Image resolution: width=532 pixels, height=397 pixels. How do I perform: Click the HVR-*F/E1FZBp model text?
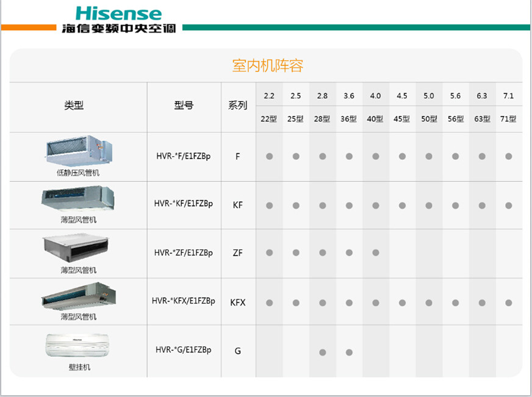point(183,156)
